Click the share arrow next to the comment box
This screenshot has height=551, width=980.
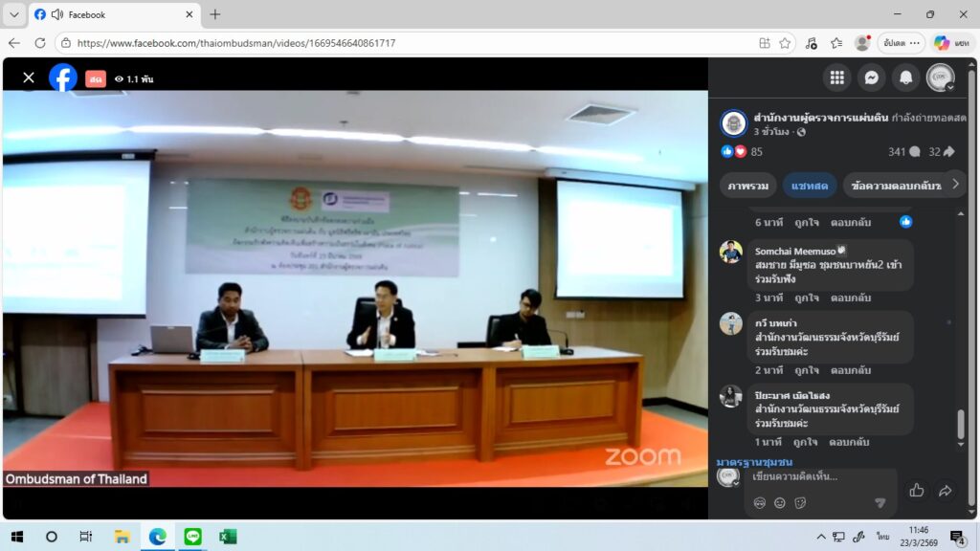pyautogui.click(x=945, y=491)
